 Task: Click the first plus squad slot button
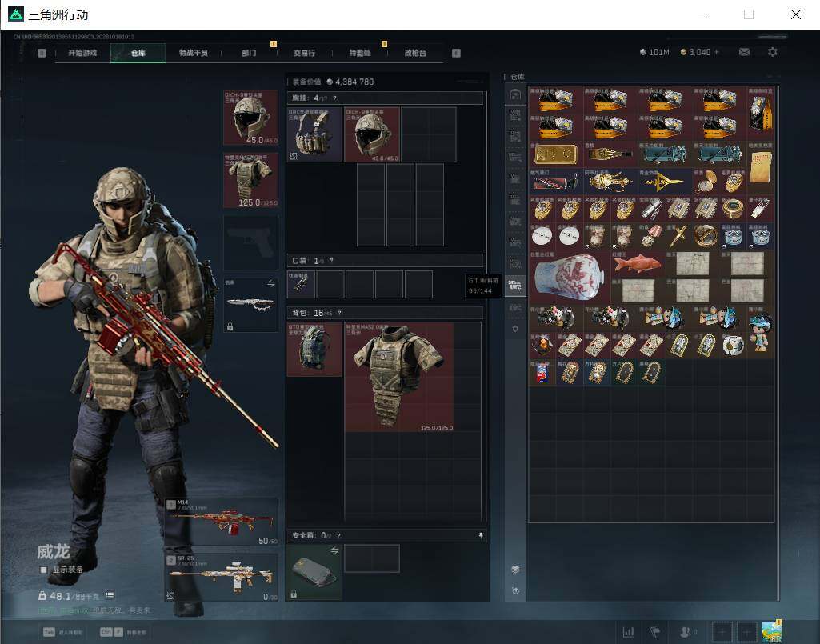tap(722, 632)
